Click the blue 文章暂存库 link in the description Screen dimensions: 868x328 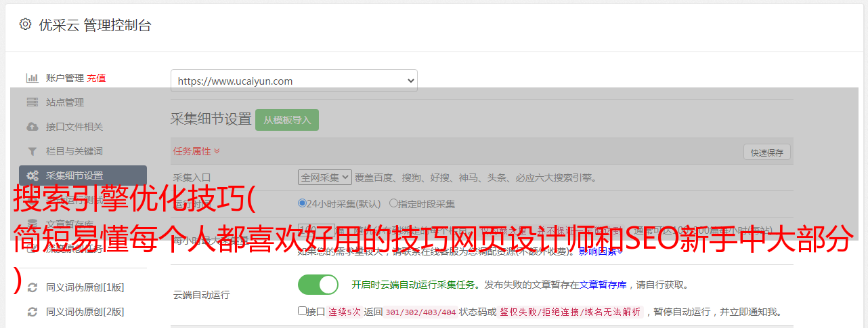[603, 285]
